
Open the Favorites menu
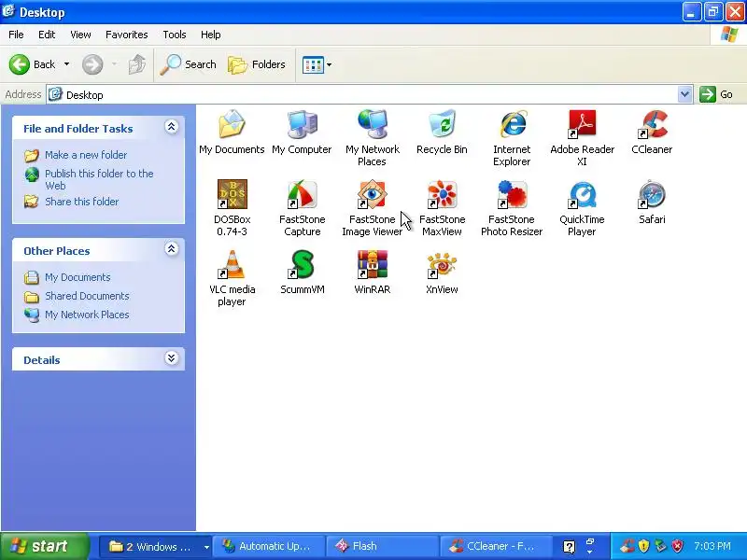point(127,35)
